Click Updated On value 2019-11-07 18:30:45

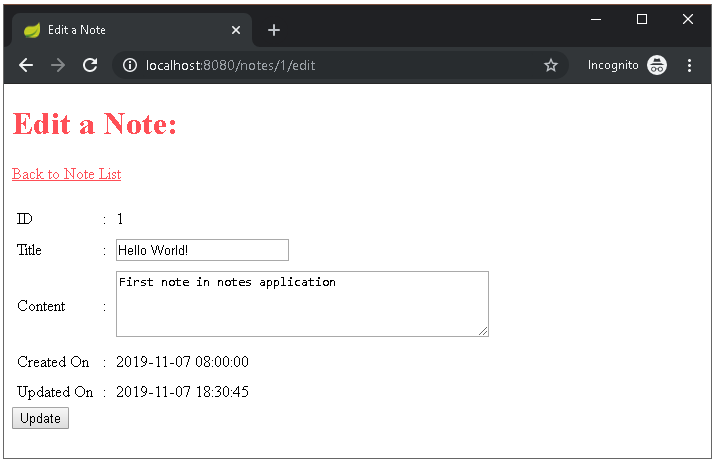point(182,392)
